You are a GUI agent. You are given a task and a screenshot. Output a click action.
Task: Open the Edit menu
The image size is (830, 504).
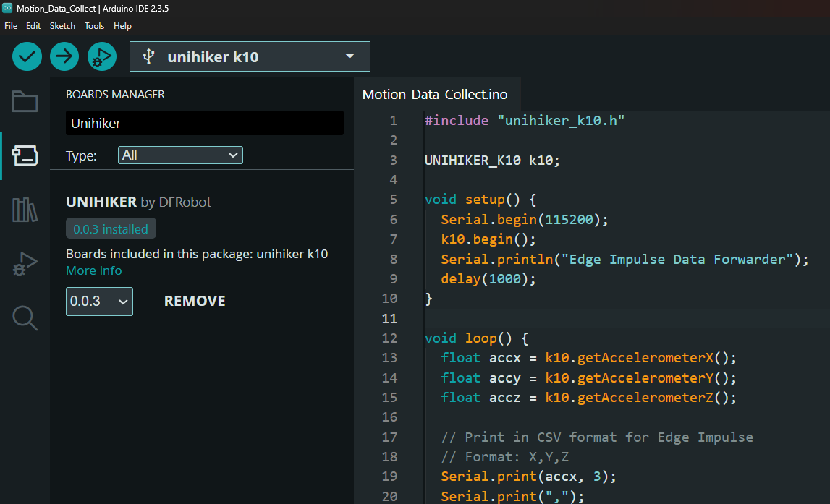33,26
